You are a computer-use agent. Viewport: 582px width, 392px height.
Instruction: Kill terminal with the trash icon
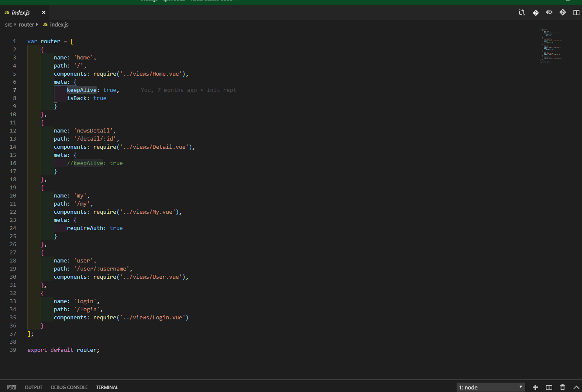563,387
